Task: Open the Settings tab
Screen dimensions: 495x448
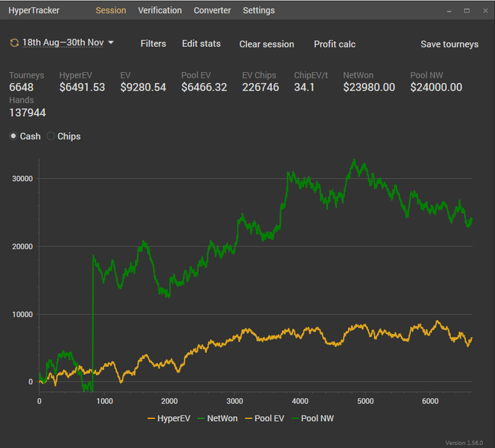Action: point(259,11)
